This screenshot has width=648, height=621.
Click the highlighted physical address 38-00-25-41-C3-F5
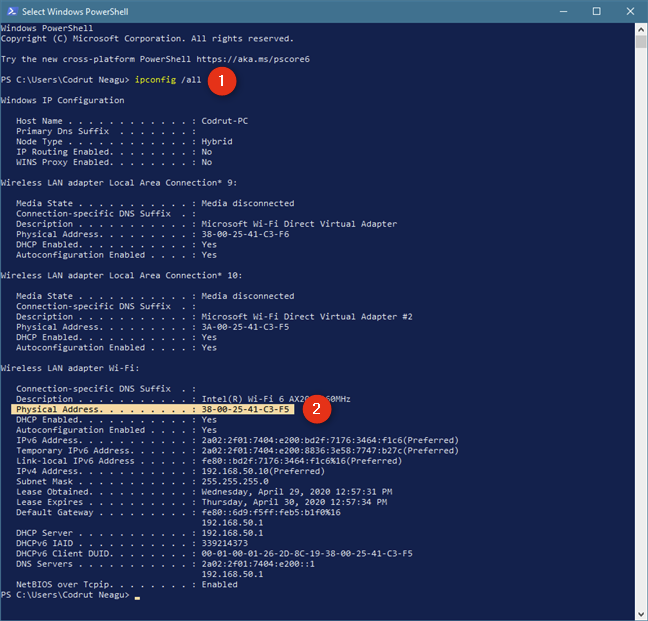[245, 409]
